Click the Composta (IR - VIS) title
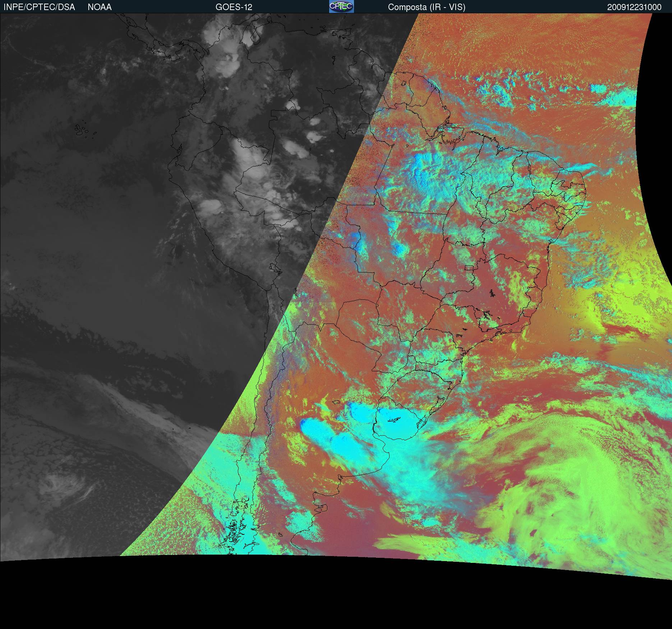Screen dimensions: 672x629 [427, 7]
